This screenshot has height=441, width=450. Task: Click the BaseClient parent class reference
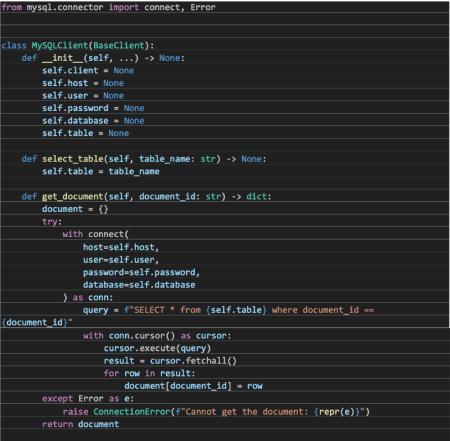(119, 45)
